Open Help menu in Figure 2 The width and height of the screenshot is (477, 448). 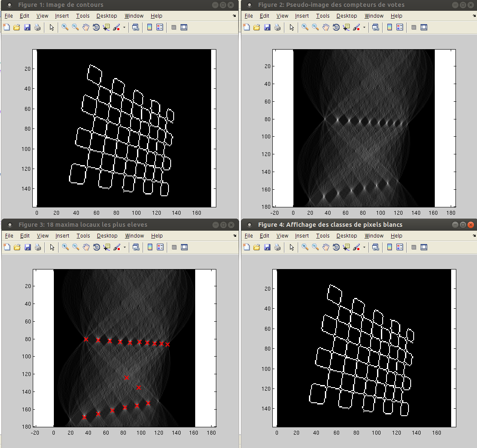click(396, 16)
